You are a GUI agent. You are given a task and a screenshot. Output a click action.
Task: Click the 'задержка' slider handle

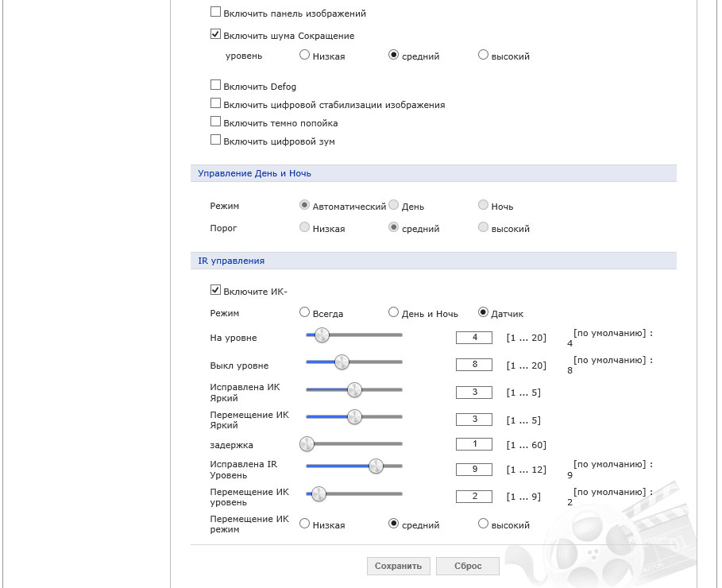[x=307, y=443]
